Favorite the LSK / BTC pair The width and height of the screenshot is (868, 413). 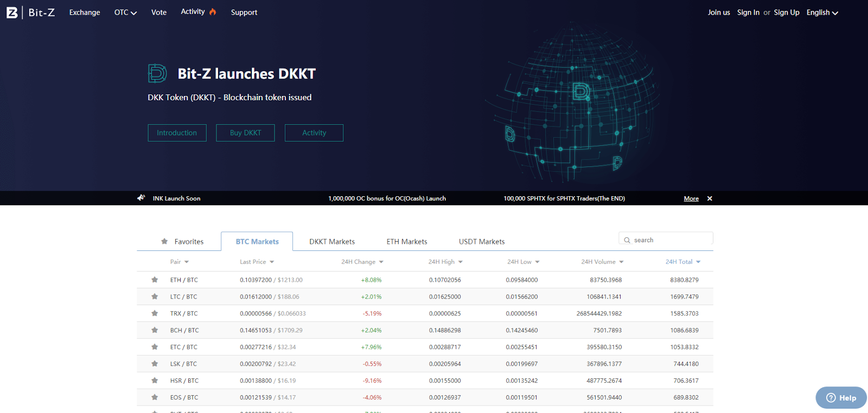click(155, 364)
